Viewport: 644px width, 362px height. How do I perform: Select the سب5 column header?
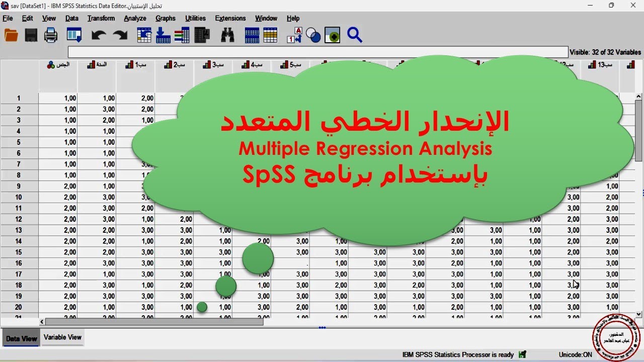pyautogui.click(x=291, y=76)
